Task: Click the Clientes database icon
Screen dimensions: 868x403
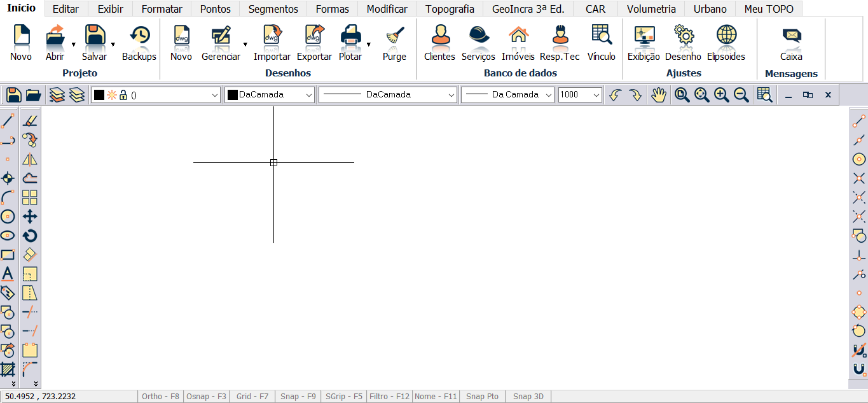Action: (439, 42)
